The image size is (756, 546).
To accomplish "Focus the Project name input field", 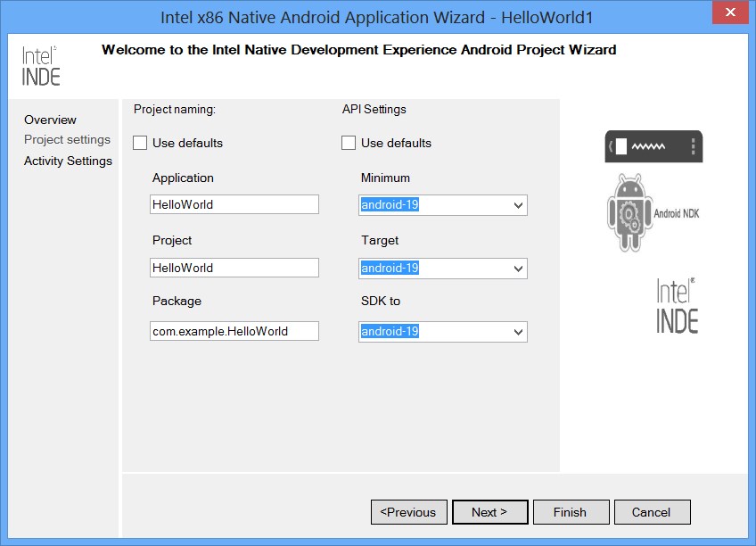I will tap(234, 268).
